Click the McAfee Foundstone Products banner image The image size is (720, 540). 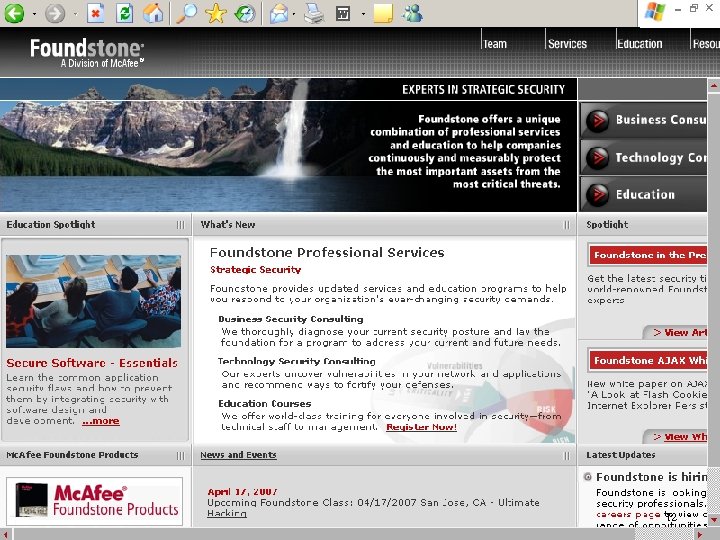pos(95,501)
